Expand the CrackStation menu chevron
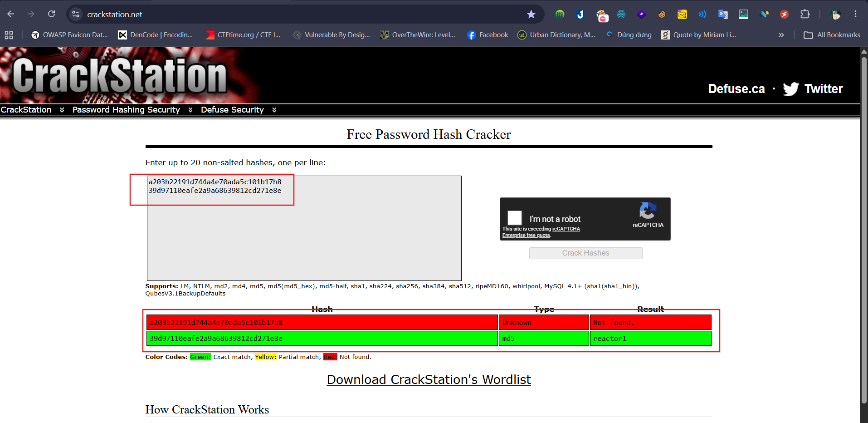This screenshot has width=868, height=423. coord(62,110)
